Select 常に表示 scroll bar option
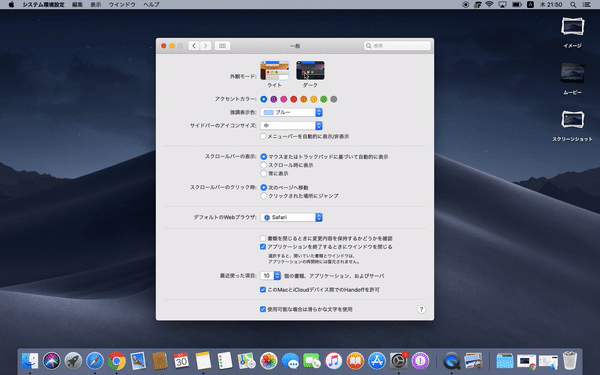The width and height of the screenshot is (600, 375). pyautogui.click(x=264, y=173)
